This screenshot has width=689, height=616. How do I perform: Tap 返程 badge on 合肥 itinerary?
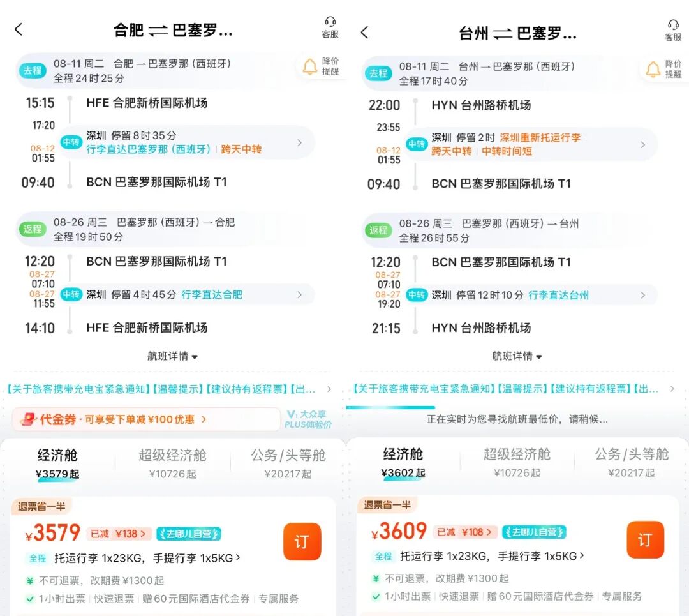pyautogui.click(x=33, y=229)
